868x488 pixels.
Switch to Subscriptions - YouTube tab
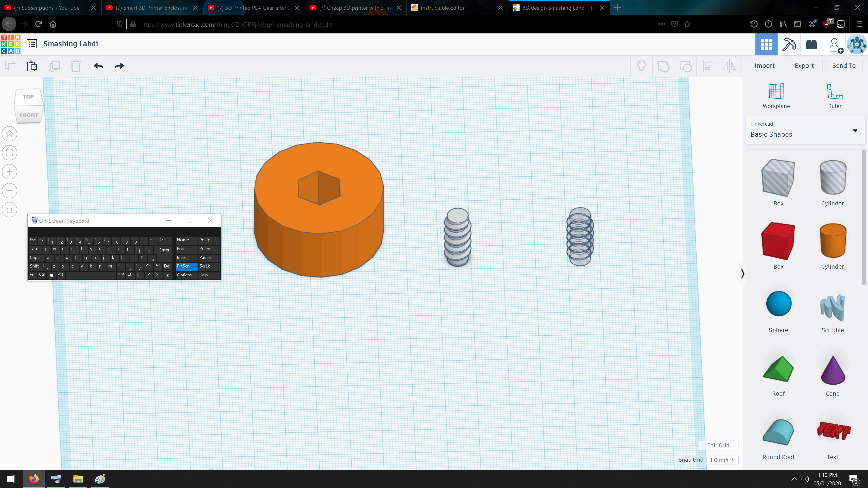(x=47, y=8)
